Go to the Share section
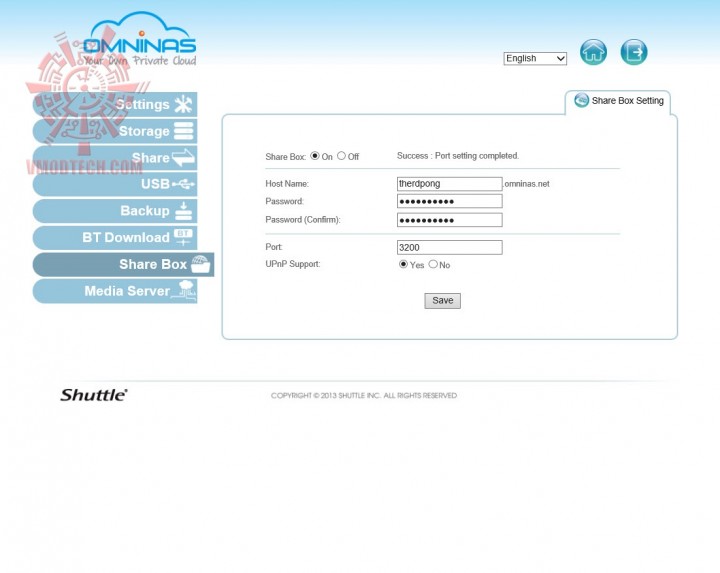720x573 pixels. click(115, 158)
